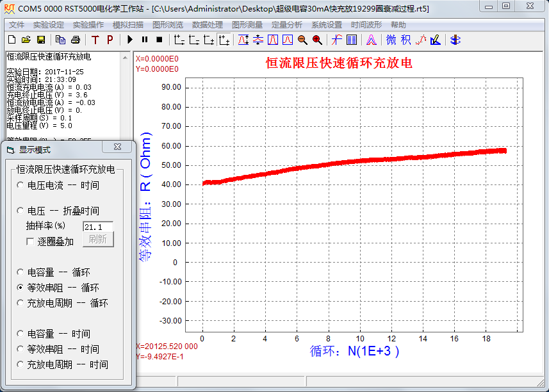Open the 定量分析 menu
The image size is (549, 392).
point(286,25)
